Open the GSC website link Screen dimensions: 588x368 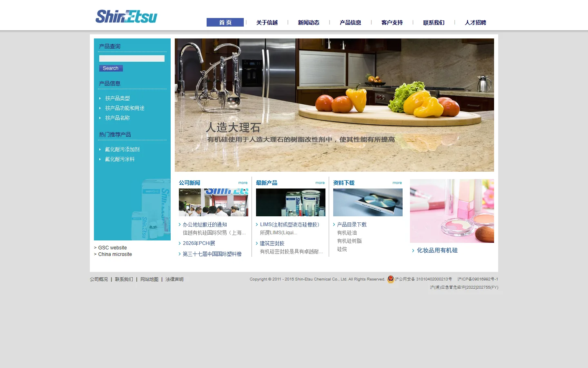(x=112, y=248)
